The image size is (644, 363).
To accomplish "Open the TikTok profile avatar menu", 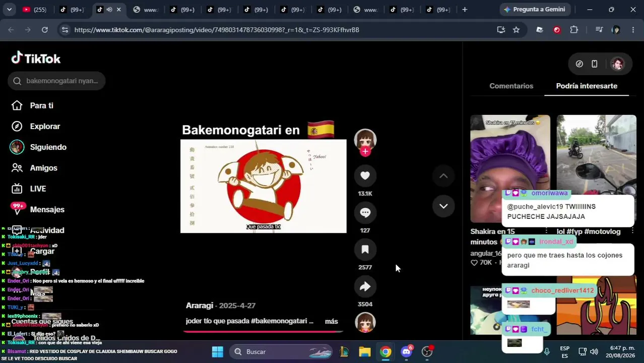I will (x=617, y=64).
